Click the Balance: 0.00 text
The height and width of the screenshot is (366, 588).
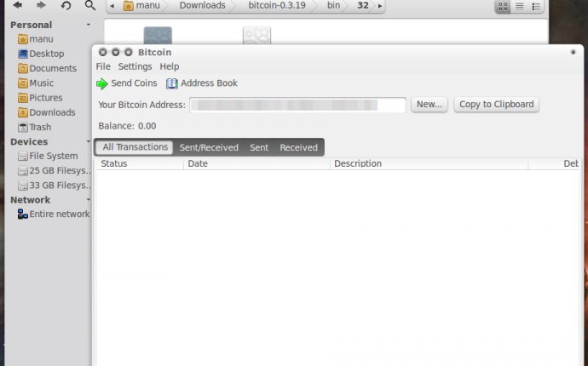(x=128, y=126)
